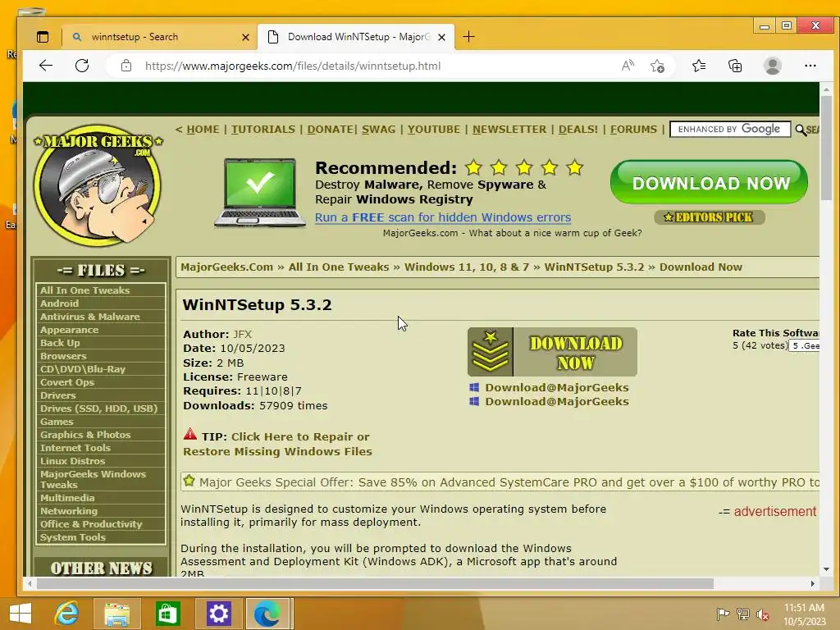Image resolution: width=840 pixels, height=630 pixels.
Task: Open All In One Tweaks breadcrumb link
Action: [339, 267]
